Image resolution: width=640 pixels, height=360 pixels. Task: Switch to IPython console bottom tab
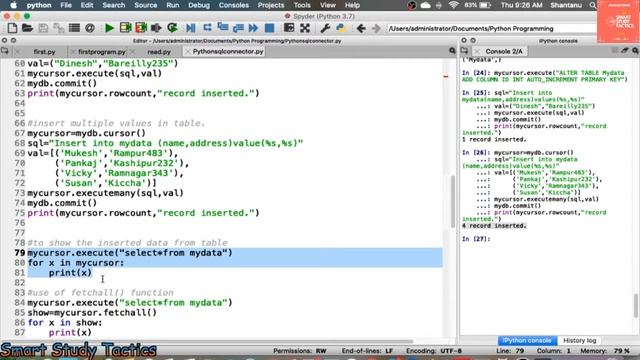click(527, 340)
